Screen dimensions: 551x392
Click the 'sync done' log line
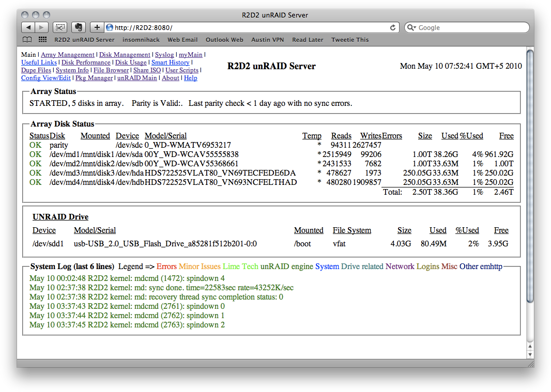pos(162,288)
